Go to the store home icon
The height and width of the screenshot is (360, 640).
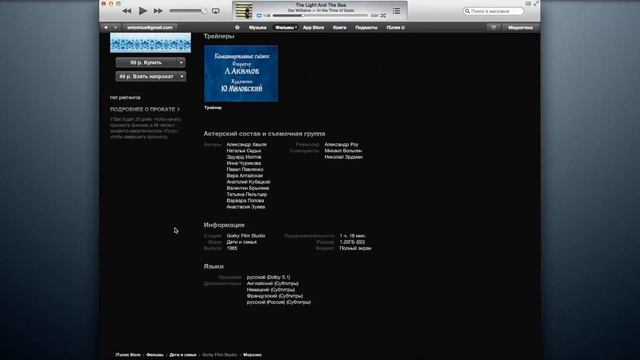237,27
